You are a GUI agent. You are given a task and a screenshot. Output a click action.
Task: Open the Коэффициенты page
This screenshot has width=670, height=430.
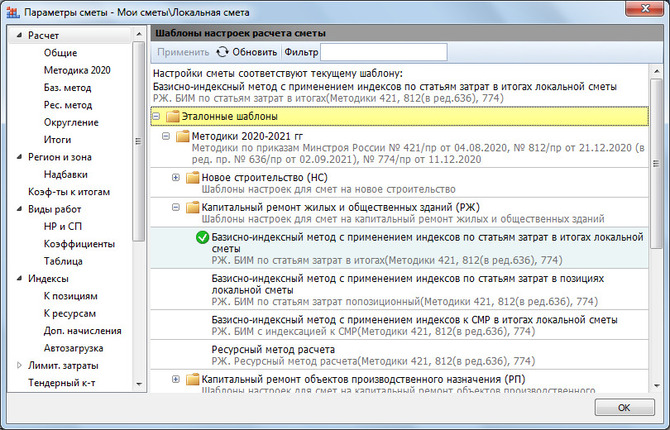click(79, 244)
